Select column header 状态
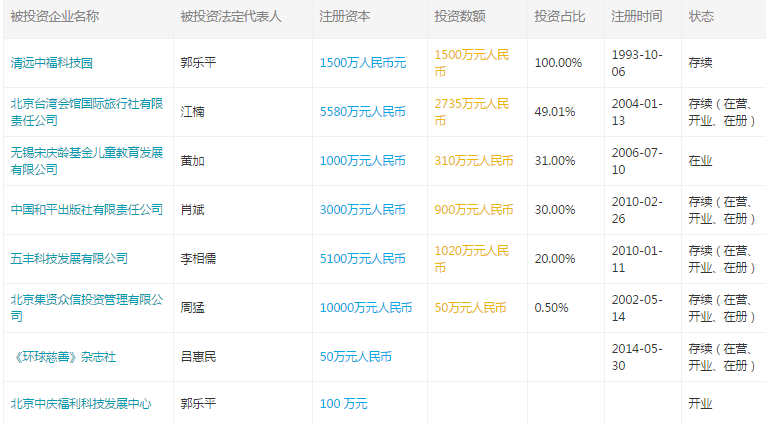The image size is (766, 425). (x=701, y=16)
